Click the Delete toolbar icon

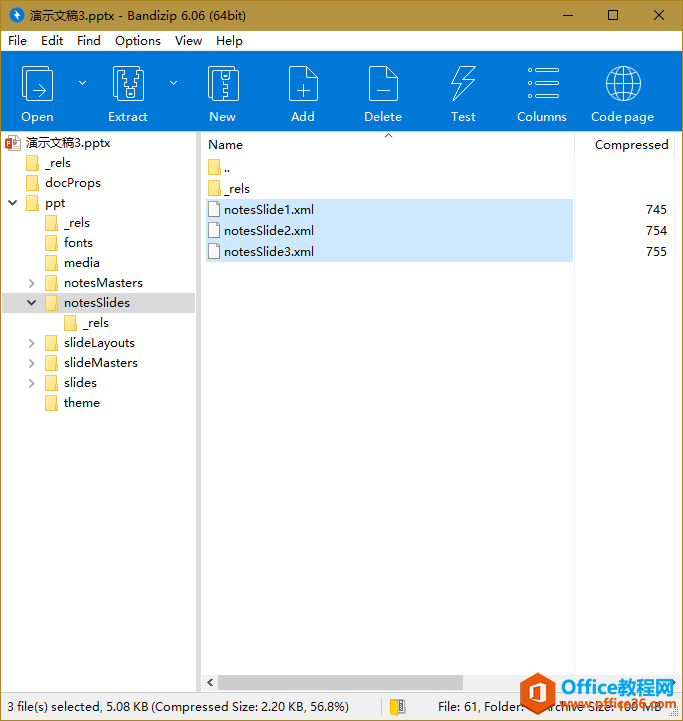tap(383, 86)
